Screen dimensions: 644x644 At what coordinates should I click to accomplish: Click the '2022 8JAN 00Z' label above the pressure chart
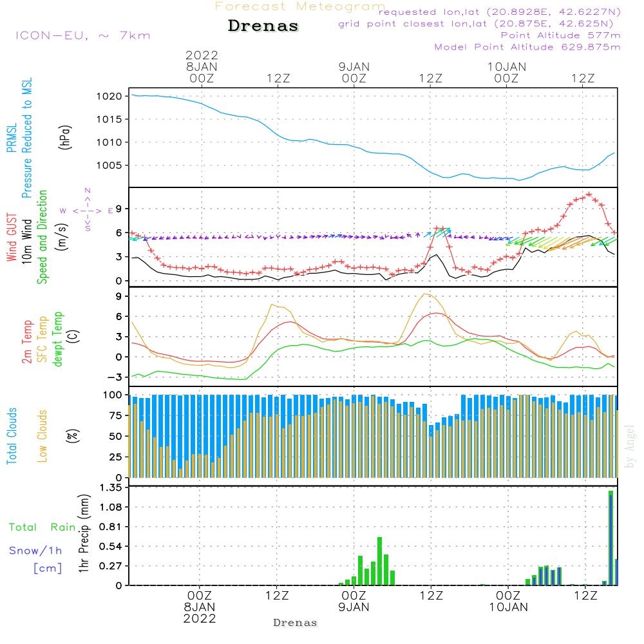202,66
